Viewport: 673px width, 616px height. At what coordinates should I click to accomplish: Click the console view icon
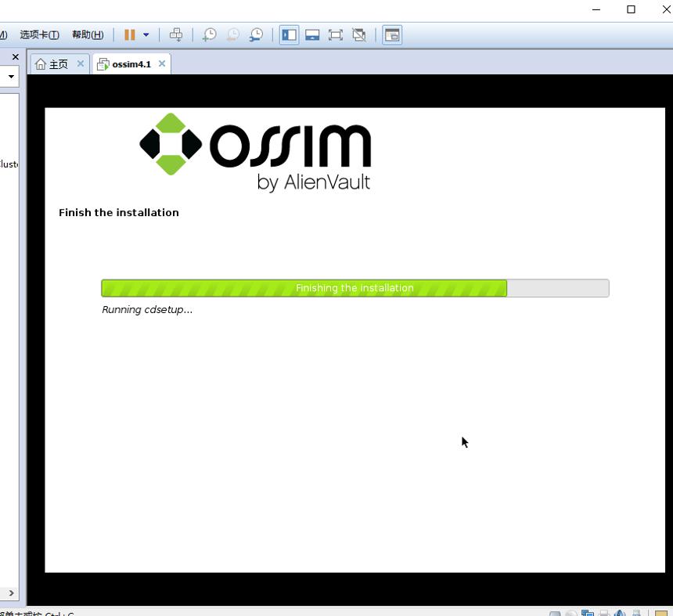point(392,34)
